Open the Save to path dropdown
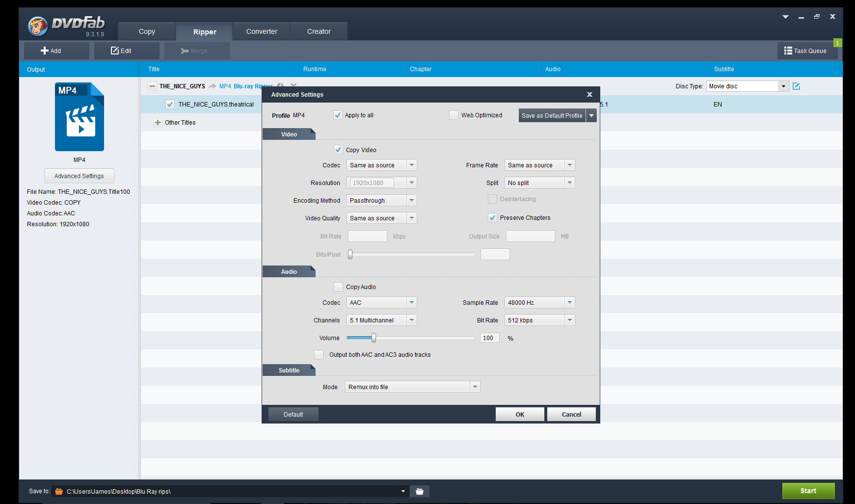Image resolution: width=855 pixels, height=504 pixels. (x=403, y=491)
